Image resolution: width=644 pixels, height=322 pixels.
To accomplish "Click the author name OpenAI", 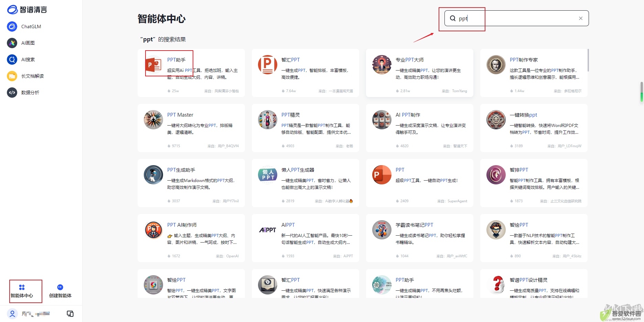I will coord(232,256).
